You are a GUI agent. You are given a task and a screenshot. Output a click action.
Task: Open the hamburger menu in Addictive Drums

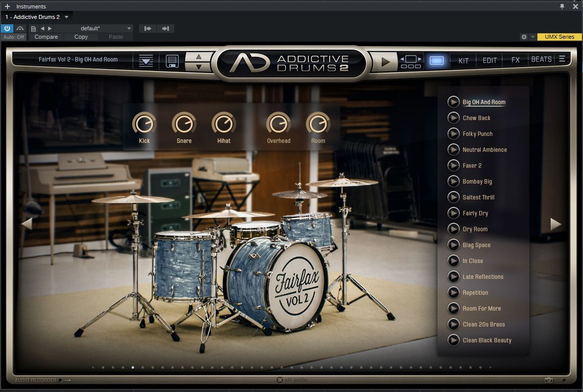coord(562,59)
